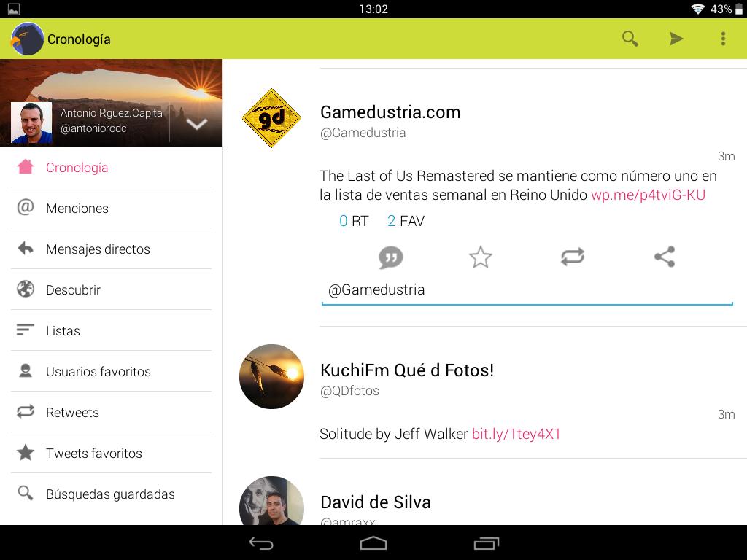Click the home icon beside Cronología
747x560 pixels.
click(26, 166)
